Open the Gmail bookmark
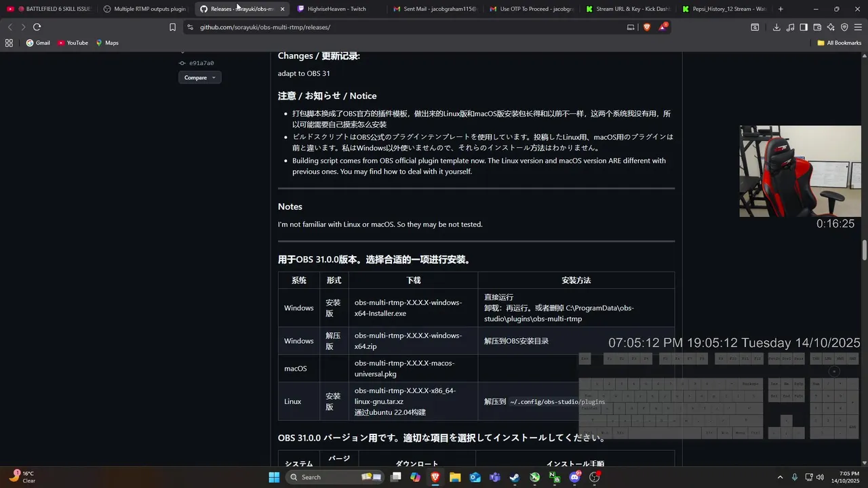 point(38,43)
